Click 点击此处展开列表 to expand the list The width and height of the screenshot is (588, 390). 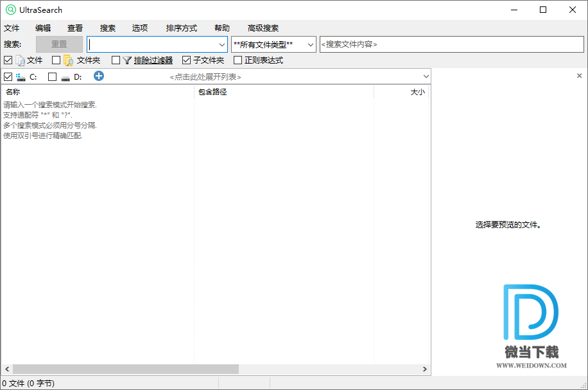(x=205, y=77)
